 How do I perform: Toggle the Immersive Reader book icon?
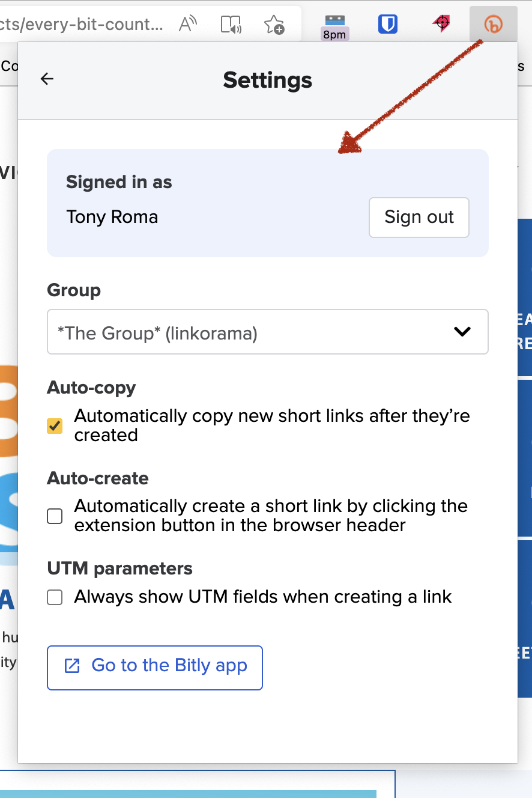tap(231, 24)
